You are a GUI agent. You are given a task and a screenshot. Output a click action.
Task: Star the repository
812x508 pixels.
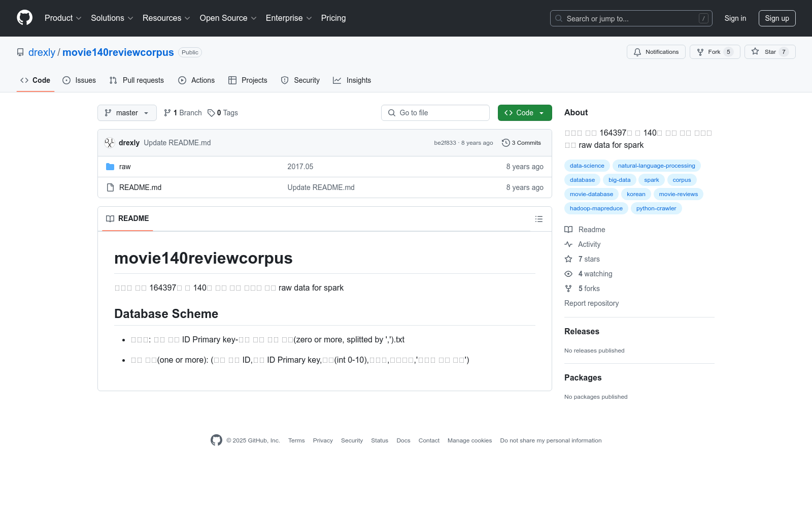pos(770,52)
